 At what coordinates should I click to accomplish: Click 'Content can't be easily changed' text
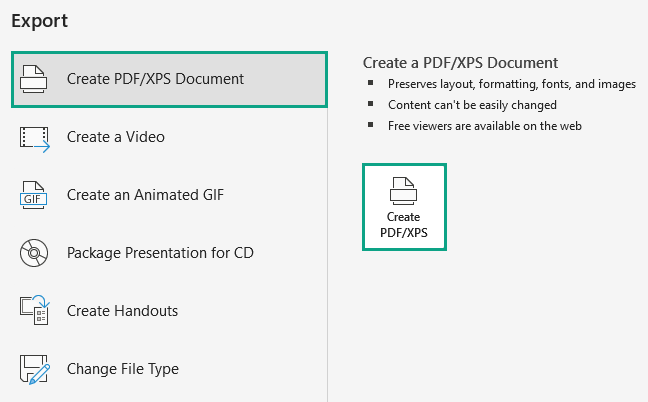click(x=472, y=105)
